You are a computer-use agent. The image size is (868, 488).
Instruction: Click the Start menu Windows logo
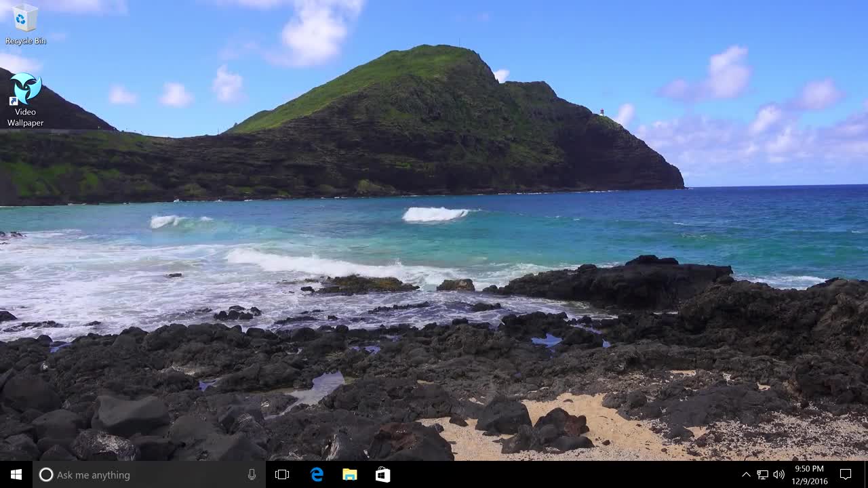(x=15, y=474)
